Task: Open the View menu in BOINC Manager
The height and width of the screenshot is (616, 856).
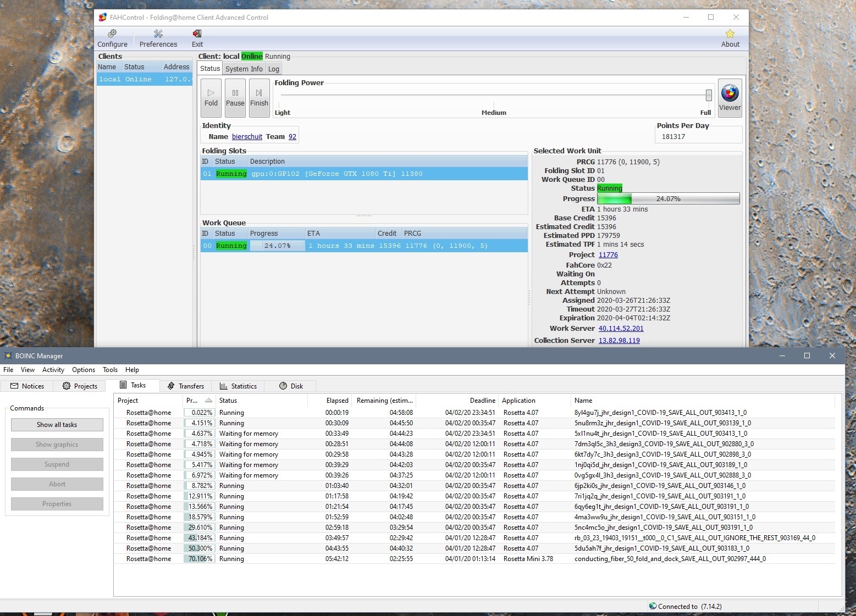Action: 27,370
